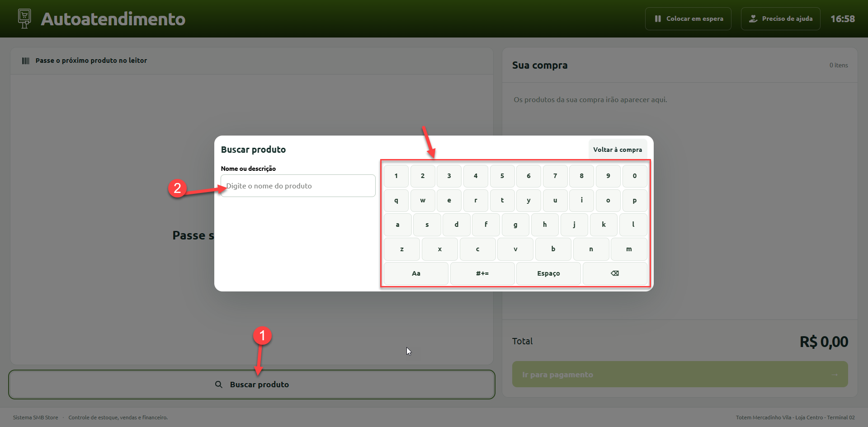868x427 pixels.
Task: Tap the a key on the keyboard
Action: [x=398, y=225]
